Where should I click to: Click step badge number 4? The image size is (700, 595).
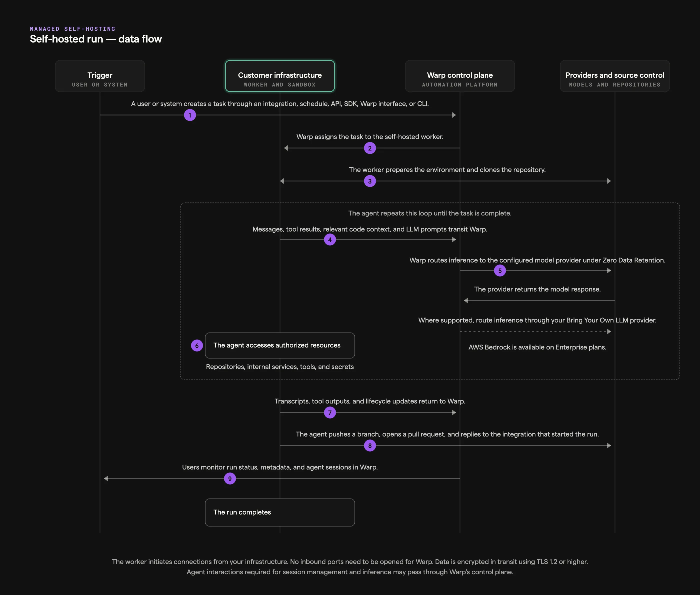coord(330,240)
